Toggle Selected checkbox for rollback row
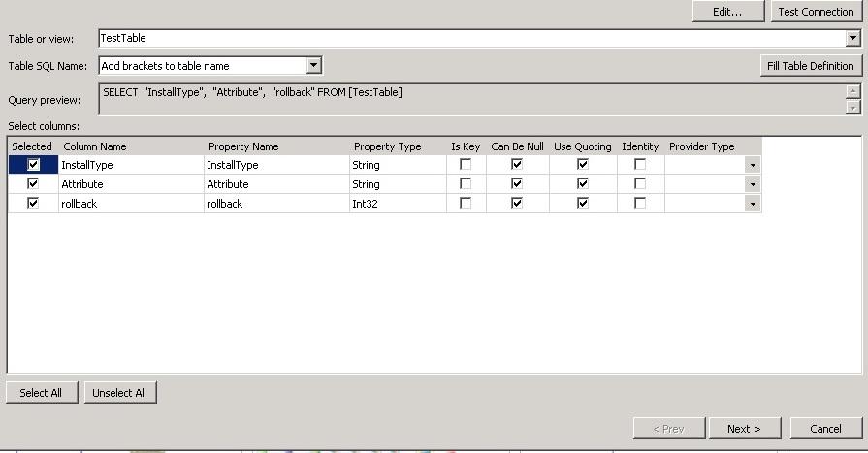868x453 pixels. click(x=33, y=203)
